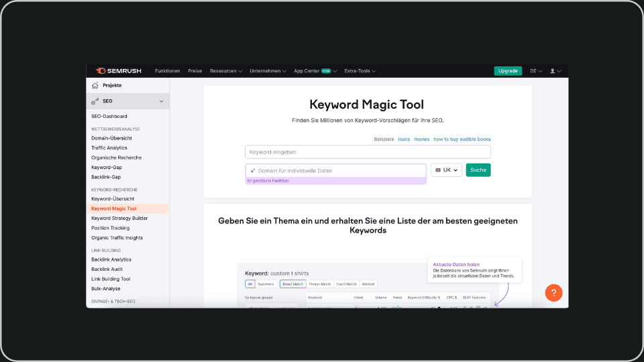The height and width of the screenshot is (362, 644).
Task: Open the Funktionen menu item
Action: point(167,71)
